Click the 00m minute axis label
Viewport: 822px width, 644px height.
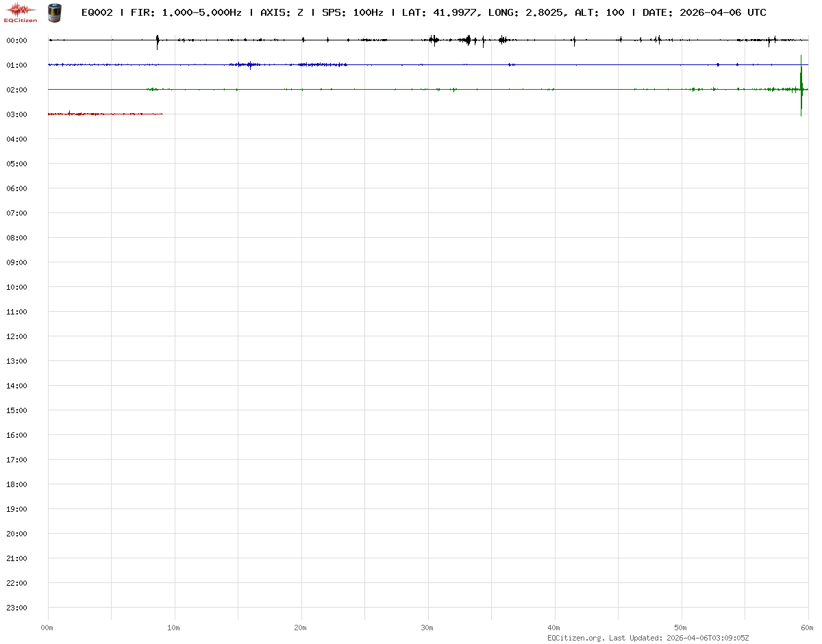click(47, 628)
